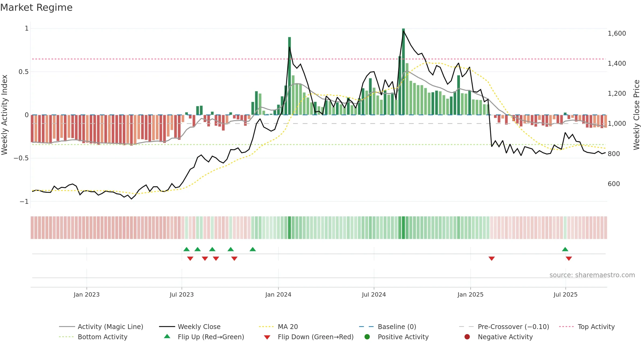Viewport: 644px width, 362px height.
Task: Click the tall green activity bar at Jan 2024 peak
Action: tap(290, 76)
